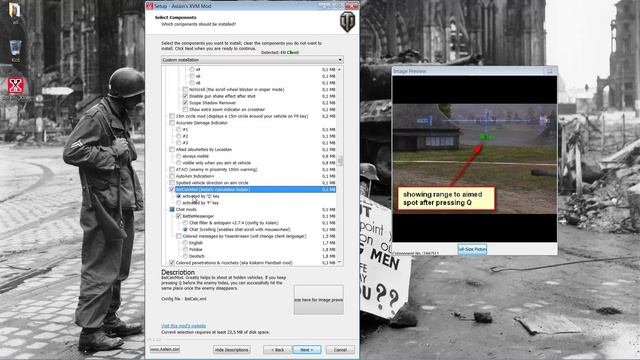Image resolution: width=640 pixels, height=360 pixels.
Task: Uncheck Scope Shadow Remover
Action: point(185,103)
